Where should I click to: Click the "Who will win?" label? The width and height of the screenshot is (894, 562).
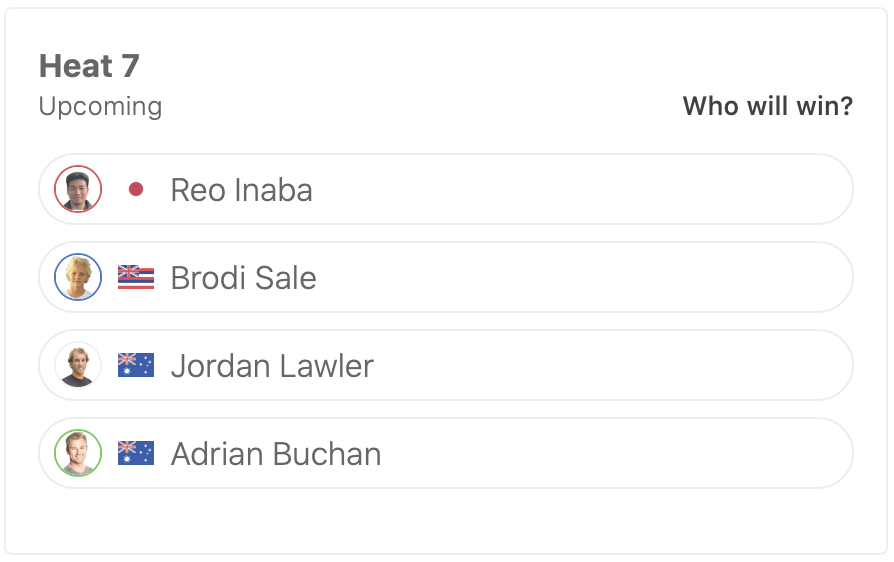767,106
